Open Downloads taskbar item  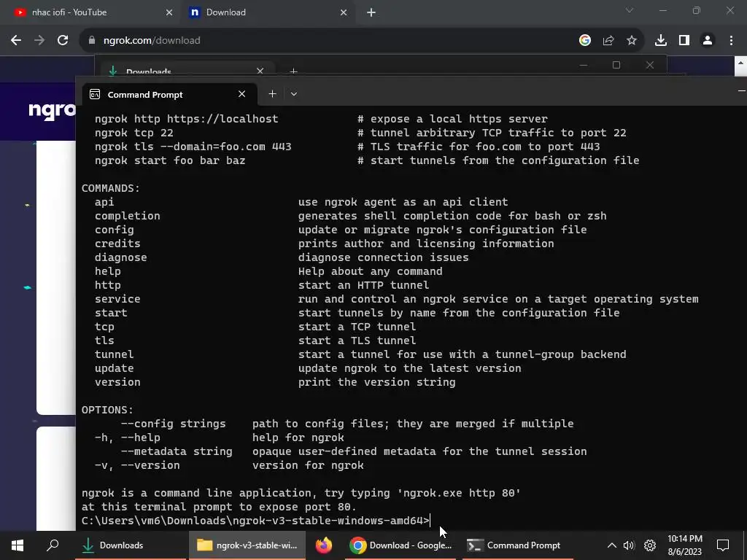coord(131,545)
